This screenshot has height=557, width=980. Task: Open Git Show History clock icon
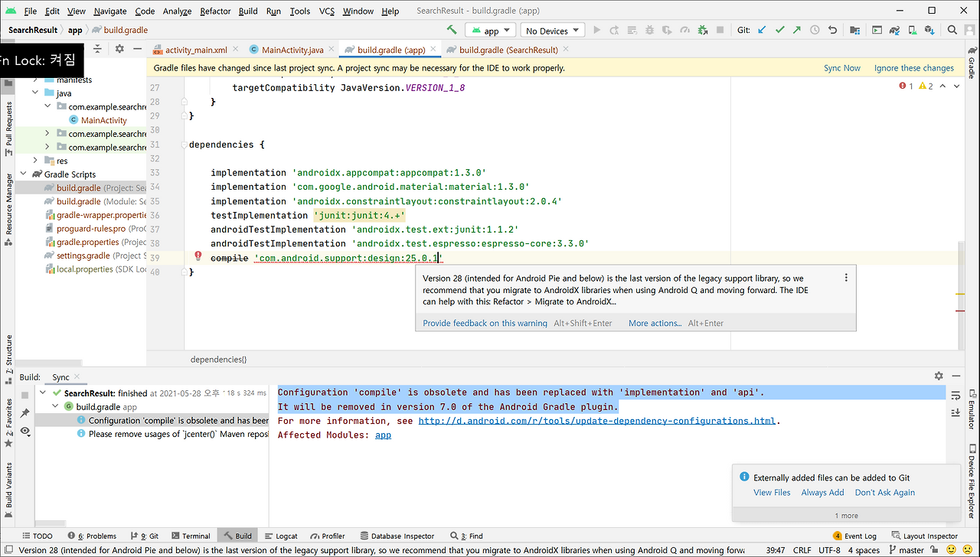(815, 31)
